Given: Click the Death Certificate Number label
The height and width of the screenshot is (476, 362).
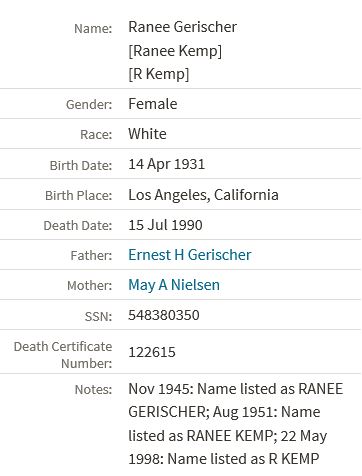Looking at the screenshot, I should tap(63, 355).
